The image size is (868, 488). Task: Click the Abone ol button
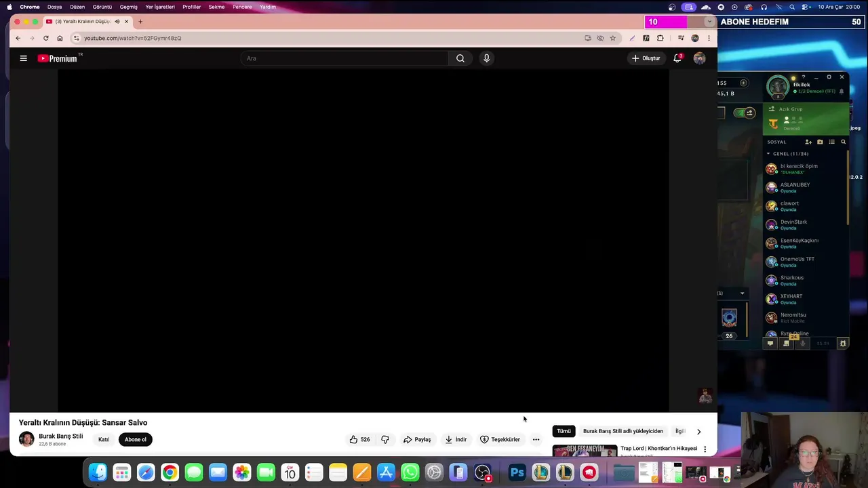pos(136,439)
